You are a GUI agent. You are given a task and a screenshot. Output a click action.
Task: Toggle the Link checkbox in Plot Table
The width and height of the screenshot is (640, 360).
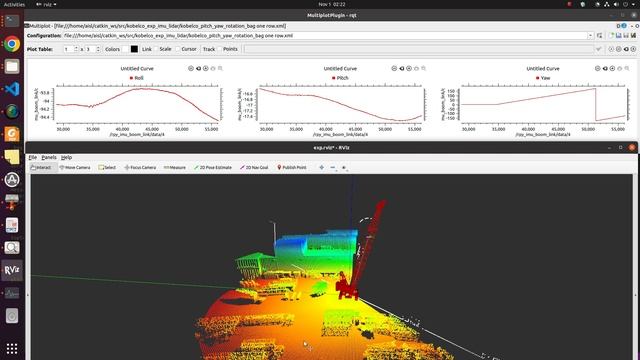(x=146, y=49)
